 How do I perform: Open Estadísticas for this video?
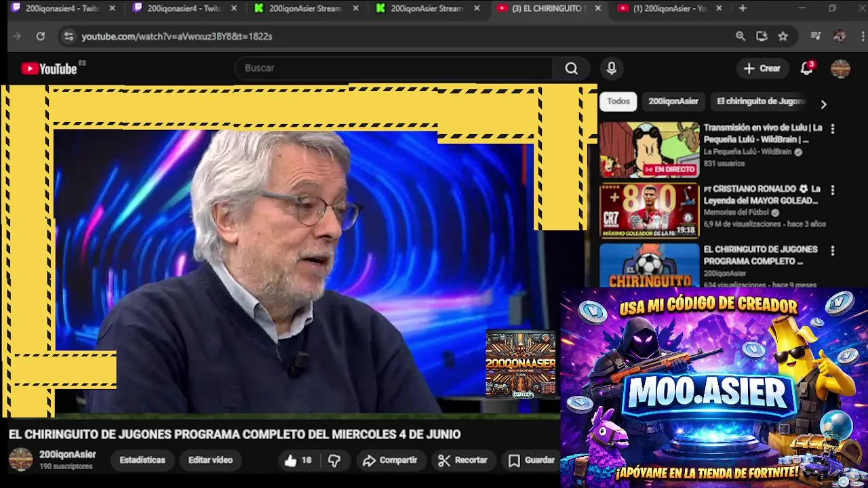(x=142, y=460)
